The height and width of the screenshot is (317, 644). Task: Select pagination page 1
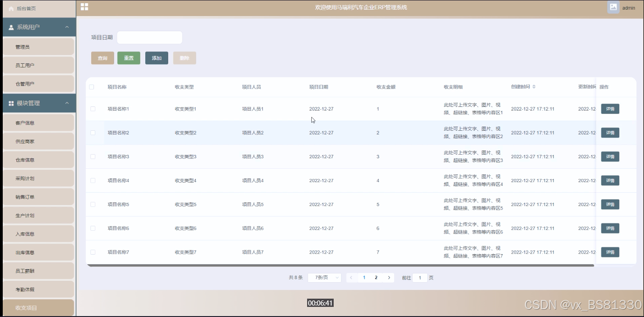364,278
